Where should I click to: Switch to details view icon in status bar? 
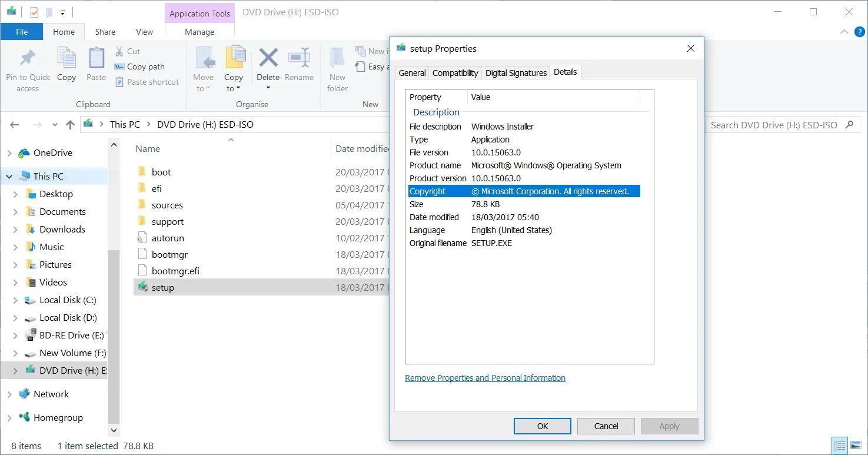coord(840,446)
